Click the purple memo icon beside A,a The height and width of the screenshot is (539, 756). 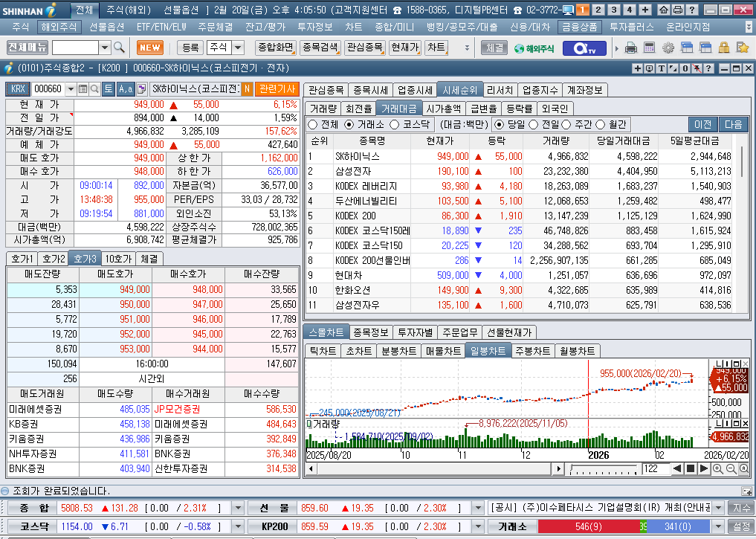point(142,88)
